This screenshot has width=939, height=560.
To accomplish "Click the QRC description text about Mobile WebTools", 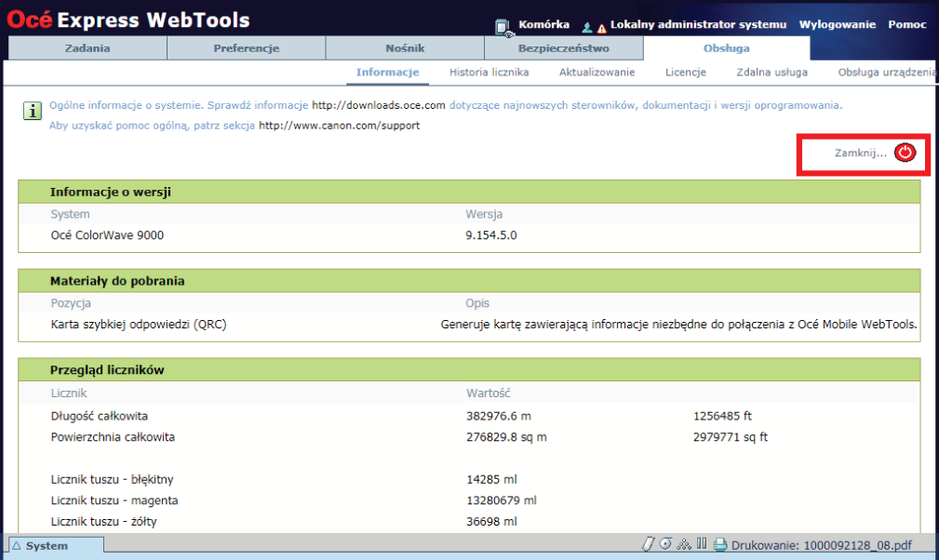I will tap(678, 325).
